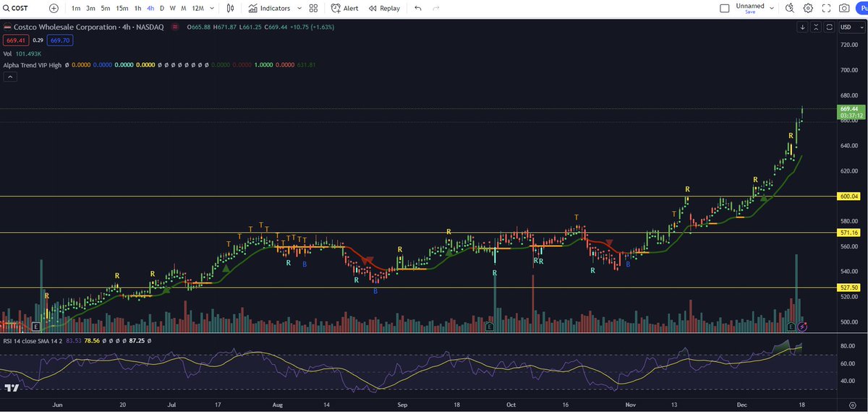Click the 527.50 horizontal line price label

tap(850, 288)
